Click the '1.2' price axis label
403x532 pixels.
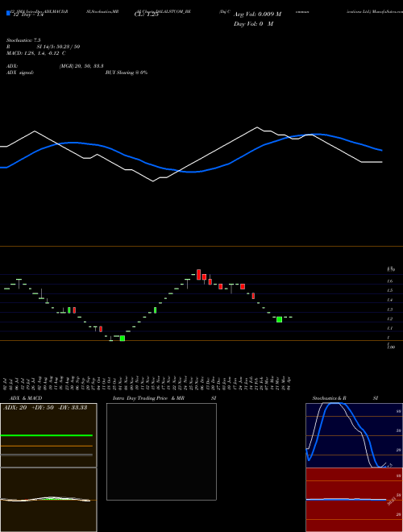(390, 319)
